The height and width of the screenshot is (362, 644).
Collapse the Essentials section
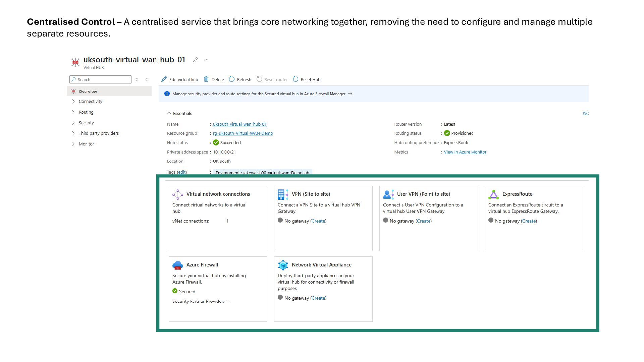point(169,113)
